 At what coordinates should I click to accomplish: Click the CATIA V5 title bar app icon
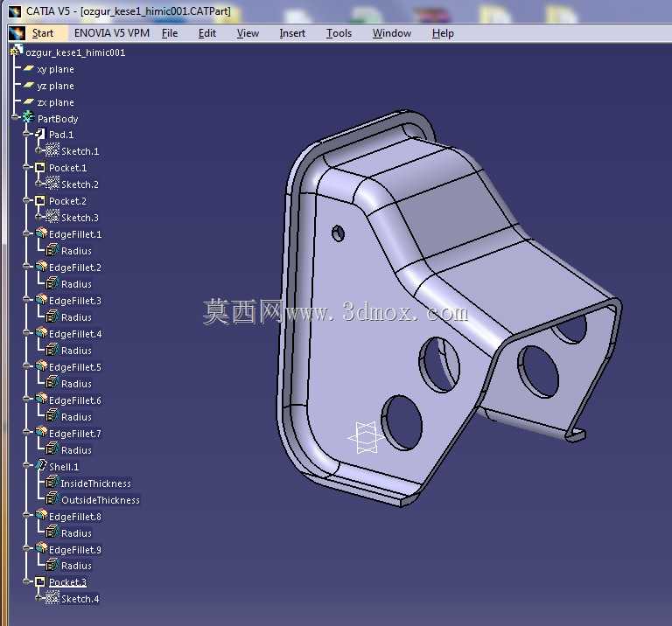(15, 11)
